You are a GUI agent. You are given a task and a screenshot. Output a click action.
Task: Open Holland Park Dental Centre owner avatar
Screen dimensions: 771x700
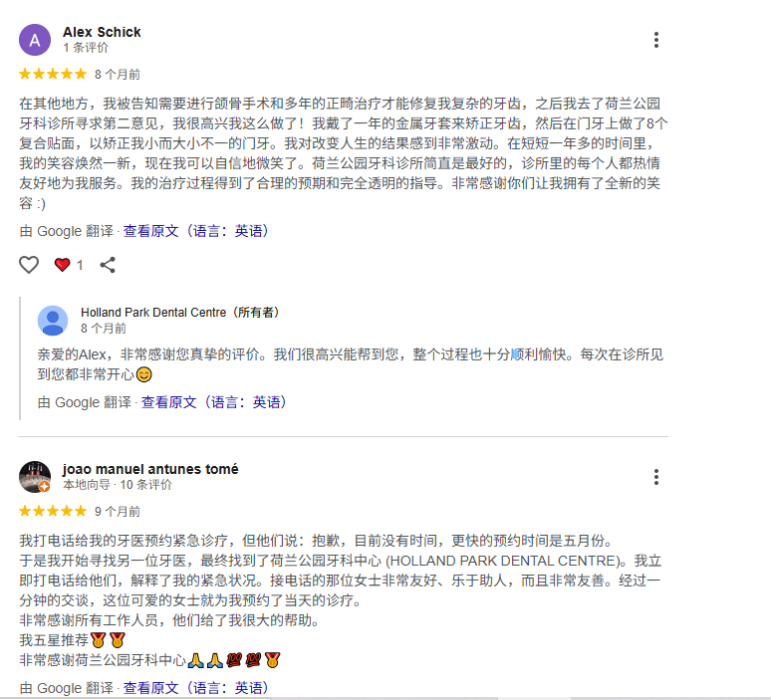pyautogui.click(x=53, y=321)
